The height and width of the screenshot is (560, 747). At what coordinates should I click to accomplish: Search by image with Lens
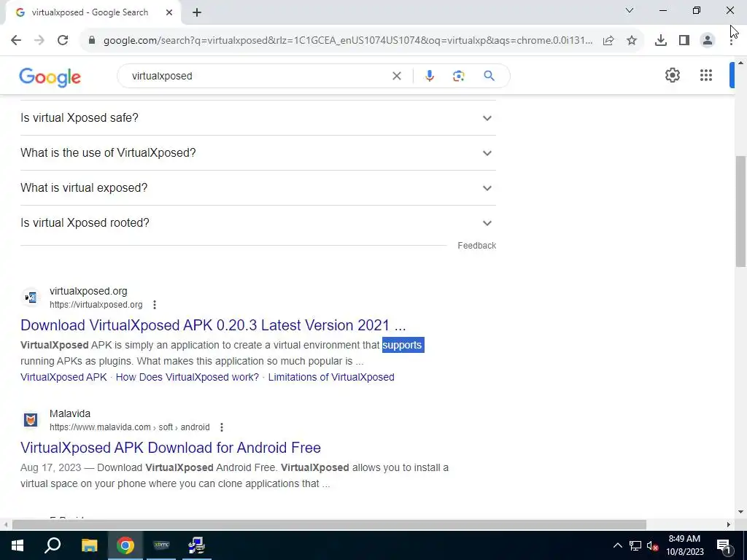coord(458,76)
